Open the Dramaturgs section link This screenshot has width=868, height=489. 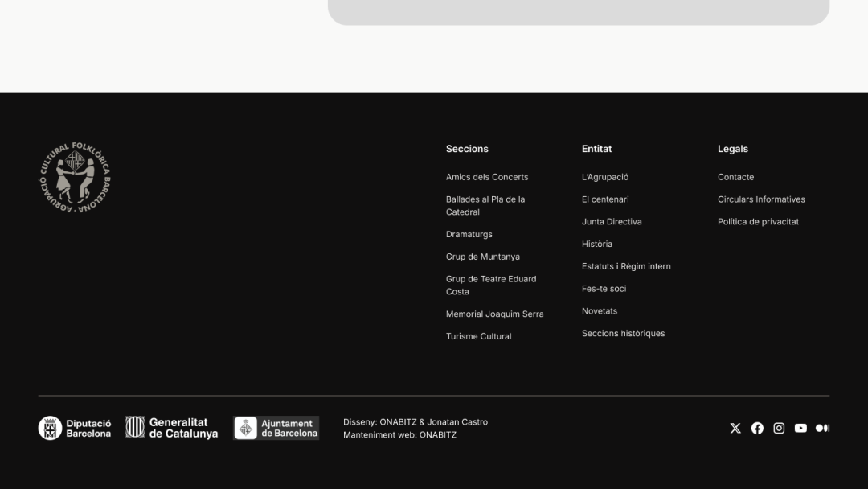pos(469,235)
